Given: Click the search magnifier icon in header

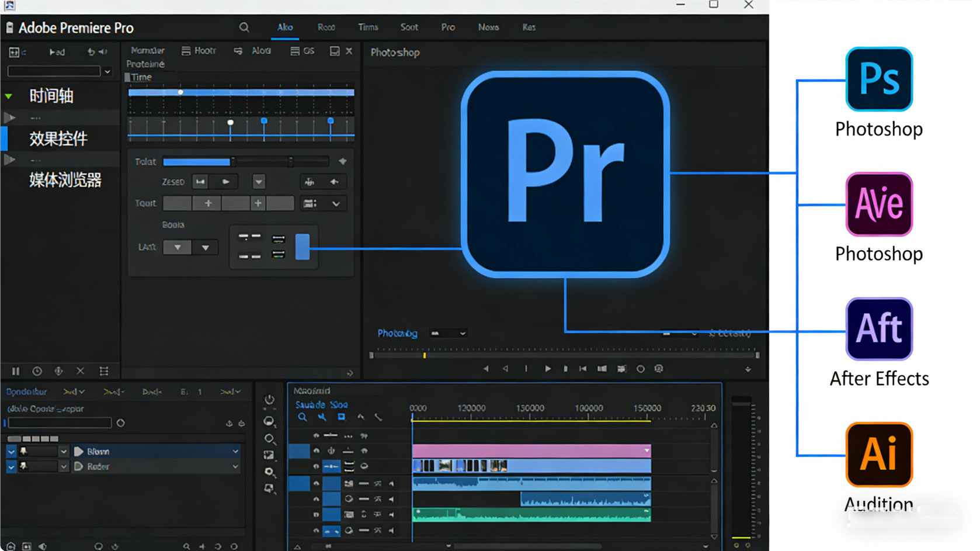Looking at the screenshot, I should pyautogui.click(x=244, y=27).
